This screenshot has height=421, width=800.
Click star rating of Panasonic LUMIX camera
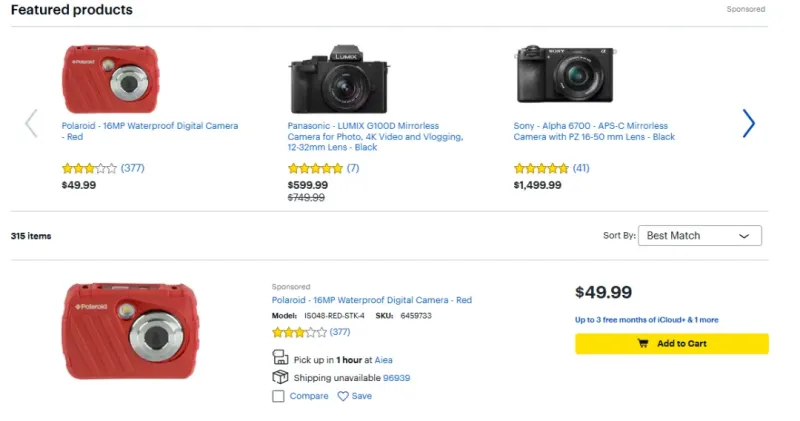[315, 168]
